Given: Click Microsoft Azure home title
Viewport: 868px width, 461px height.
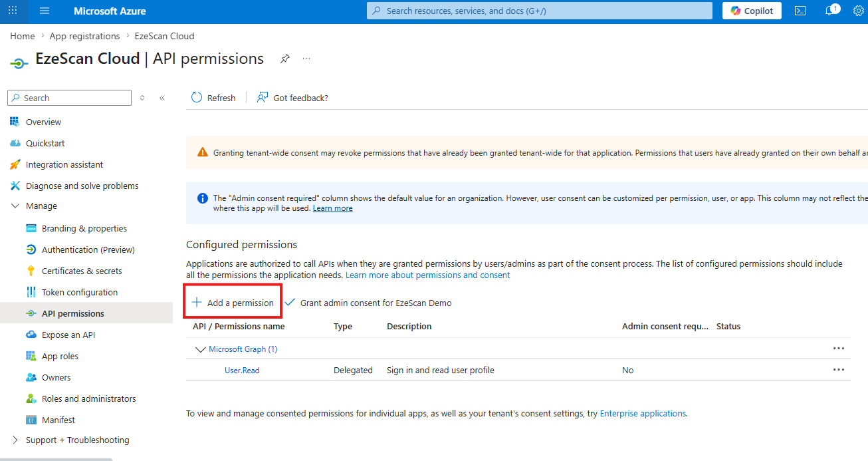Looking at the screenshot, I should pos(110,11).
